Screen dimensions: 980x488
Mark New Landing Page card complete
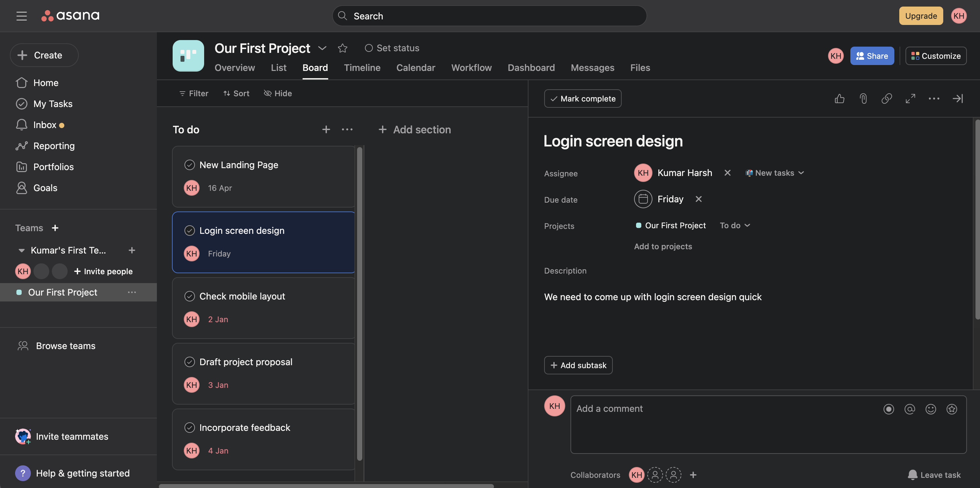(x=189, y=165)
